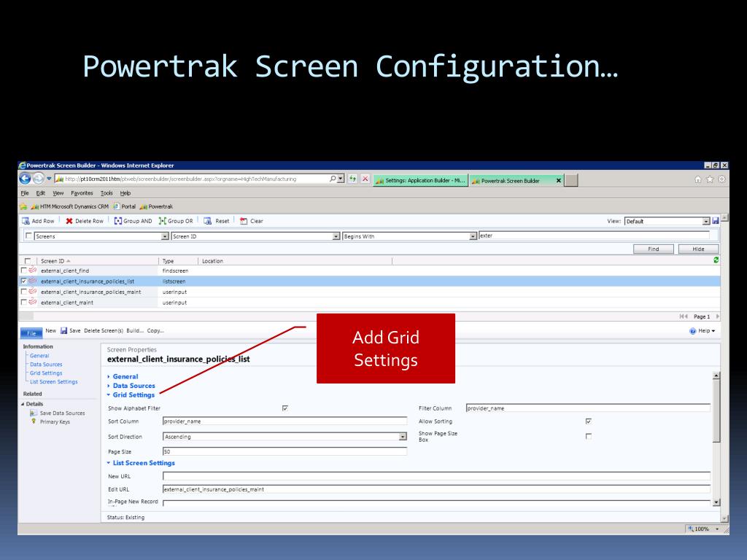
Task: Click the Group AND toolbar icon
Action: (117, 221)
